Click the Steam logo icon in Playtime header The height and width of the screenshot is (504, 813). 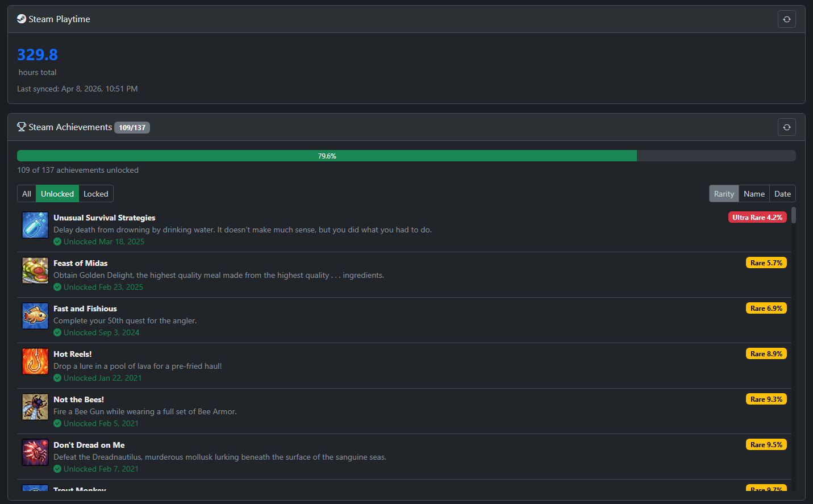click(x=21, y=18)
